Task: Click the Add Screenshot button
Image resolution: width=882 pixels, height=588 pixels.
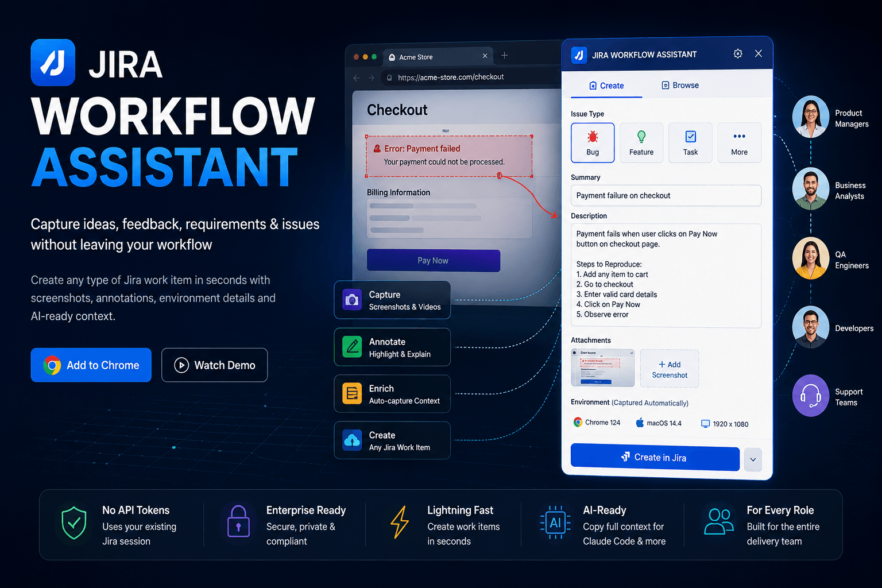Action: pos(670,369)
